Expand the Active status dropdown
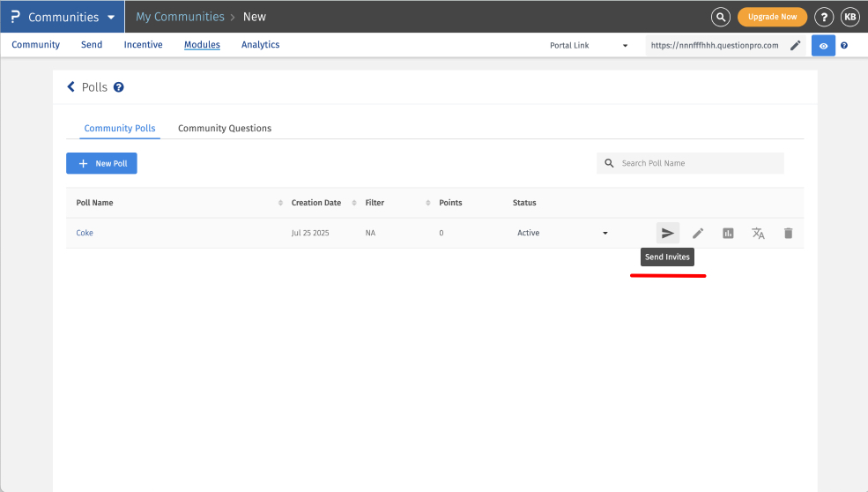The height and width of the screenshot is (492, 868). coord(605,233)
